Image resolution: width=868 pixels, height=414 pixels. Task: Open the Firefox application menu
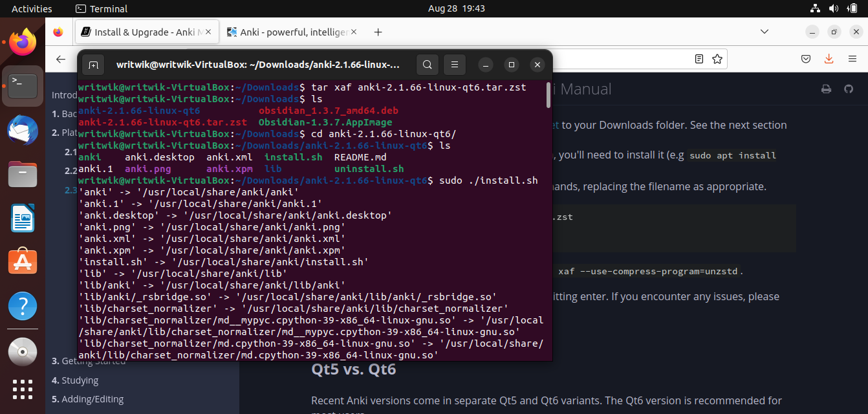(853, 58)
